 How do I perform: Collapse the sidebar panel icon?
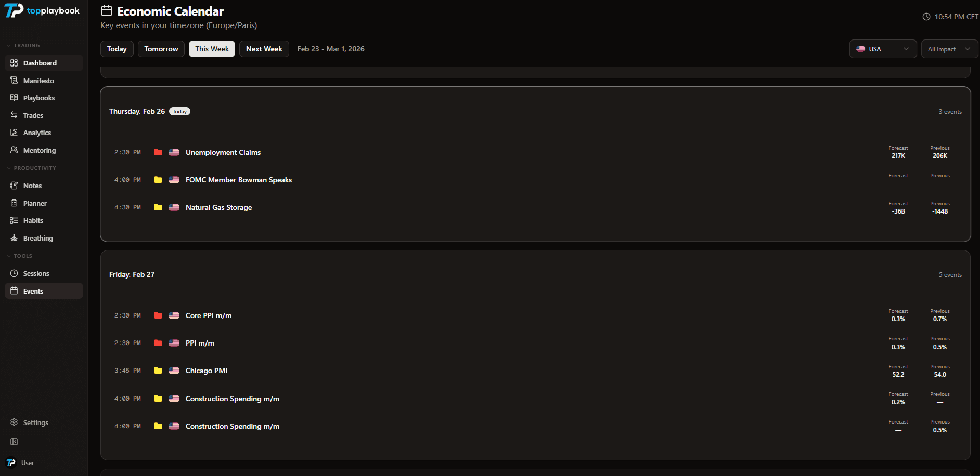(x=14, y=442)
